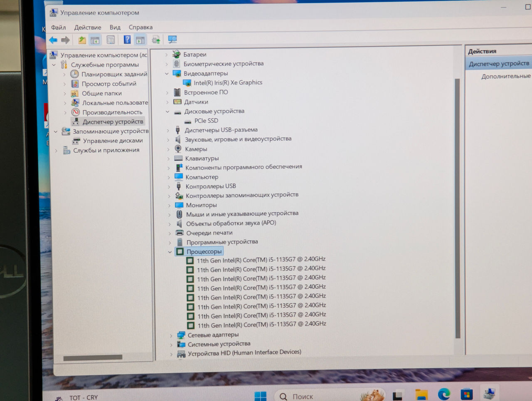Click the Биометрические устройства fingerprint icon
This screenshot has width=532, height=401.
pyautogui.click(x=176, y=64)
